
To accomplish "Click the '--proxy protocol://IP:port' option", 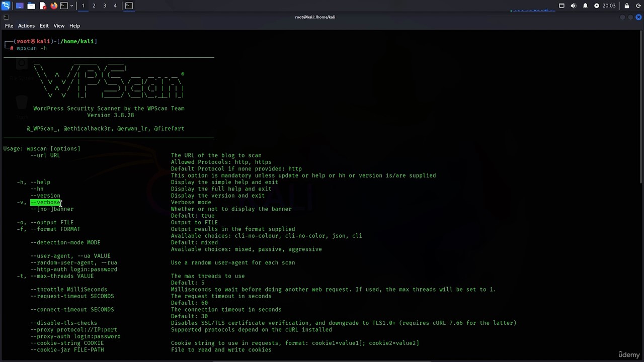I will click(73, 330).
